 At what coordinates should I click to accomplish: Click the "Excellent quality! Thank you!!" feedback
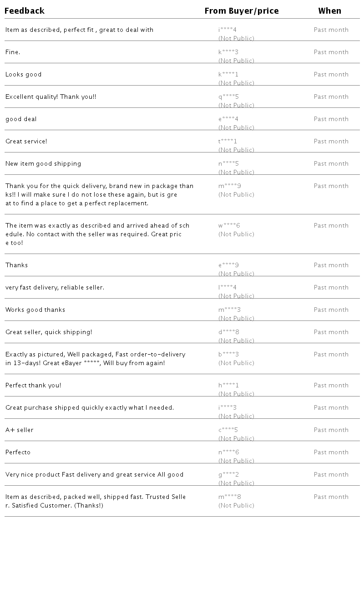51,97
